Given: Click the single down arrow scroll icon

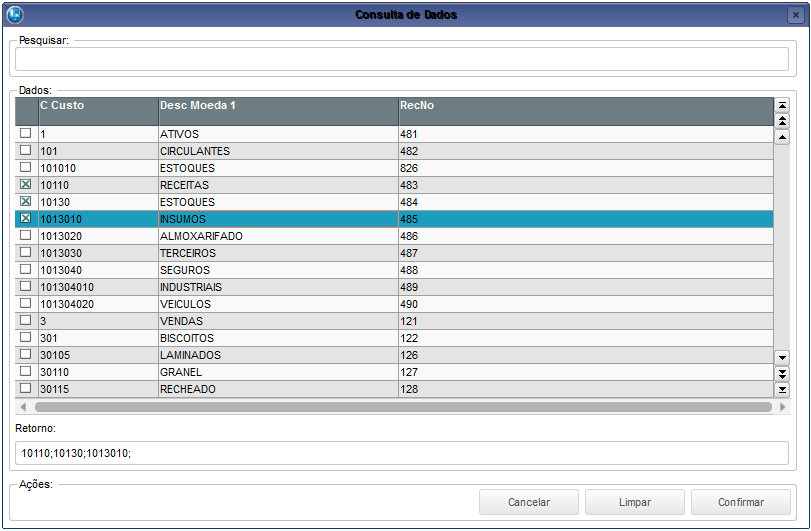Looking at the screenshot, I should (x=782, y=357).
